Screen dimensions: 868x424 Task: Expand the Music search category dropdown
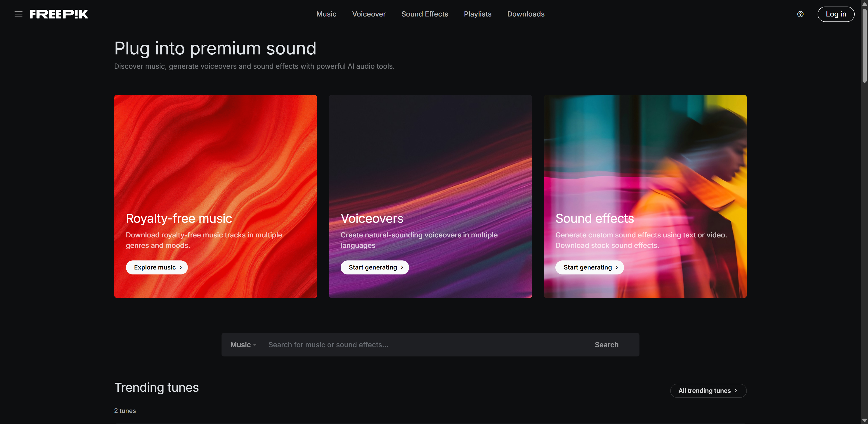click(x=243, y=344)
